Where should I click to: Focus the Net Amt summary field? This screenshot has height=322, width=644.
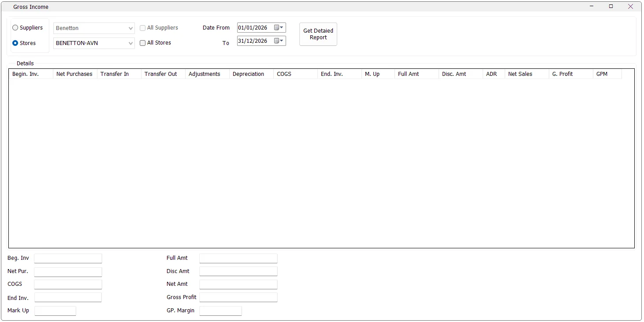click(x=238, y=285)
